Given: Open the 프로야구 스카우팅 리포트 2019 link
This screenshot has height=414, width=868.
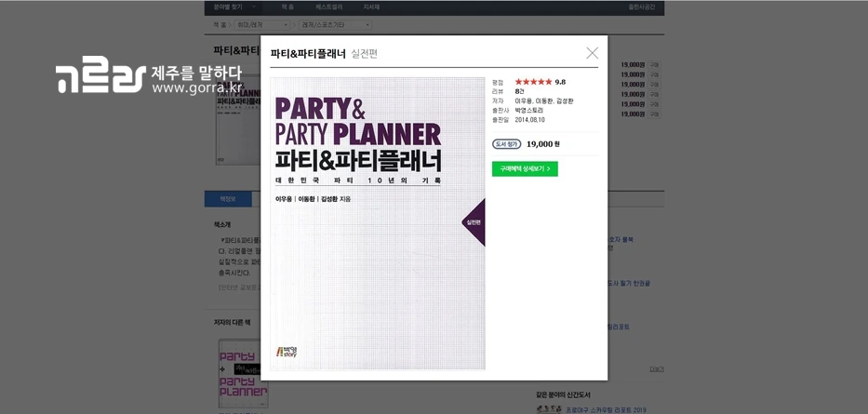Looking at the screenshot, I should pos(606,410).
